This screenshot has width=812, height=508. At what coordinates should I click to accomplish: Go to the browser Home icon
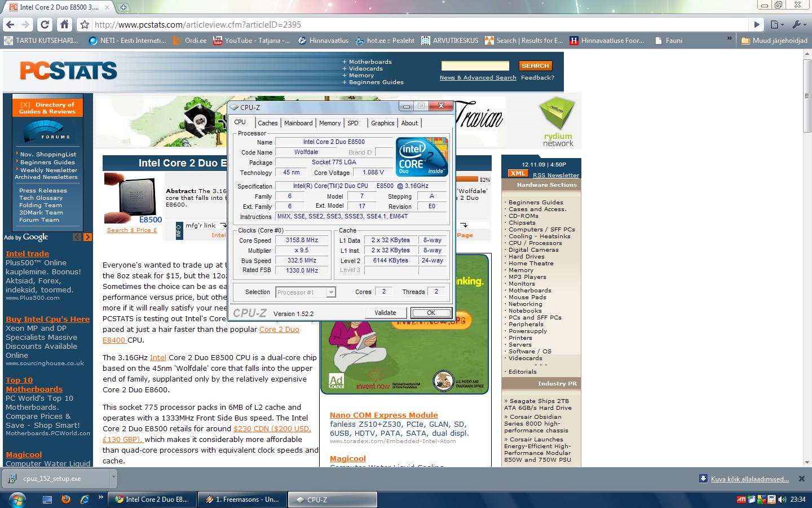[65, 24]
